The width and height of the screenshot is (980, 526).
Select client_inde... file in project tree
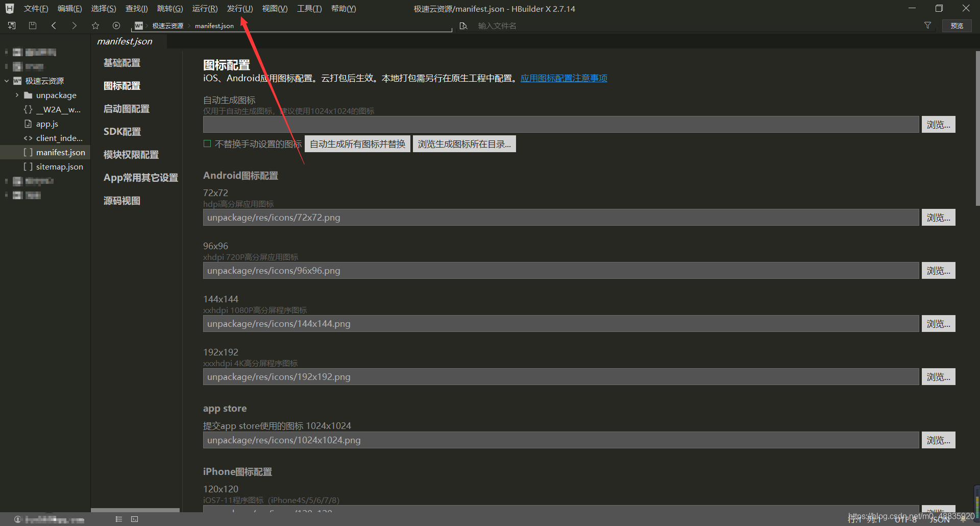tap(45, 138)
